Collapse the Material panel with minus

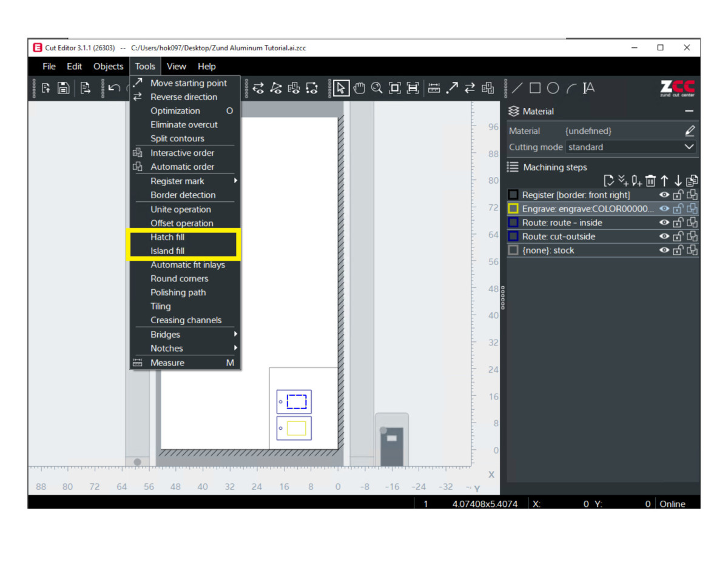point(689,112)
